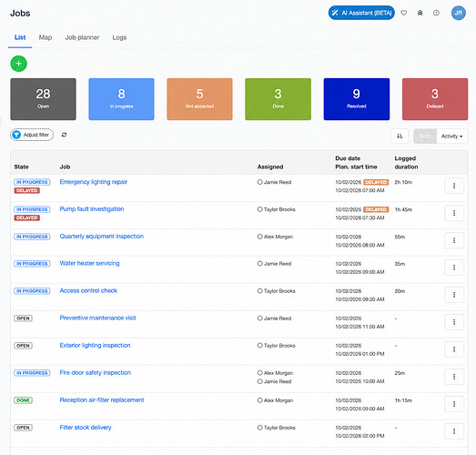The width and height of the screenshot is (476, 455).
Task: Click the orange DELAYED tag on Pump fault investigation
Action: (376, 209)
